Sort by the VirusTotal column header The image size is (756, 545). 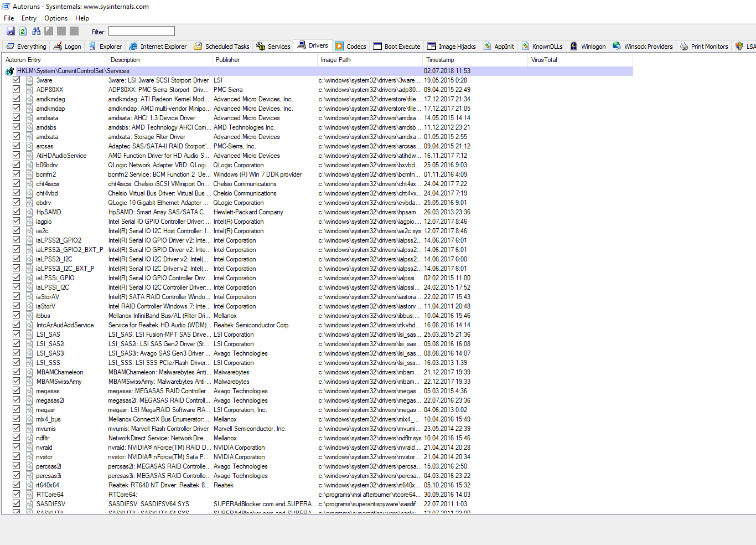[580, 60]
